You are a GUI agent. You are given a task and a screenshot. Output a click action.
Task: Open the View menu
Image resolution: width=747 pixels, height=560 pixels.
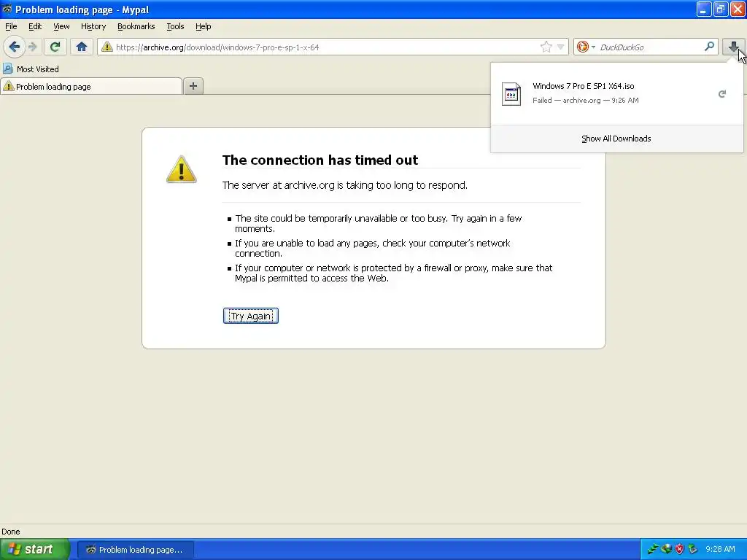[61, 26]
